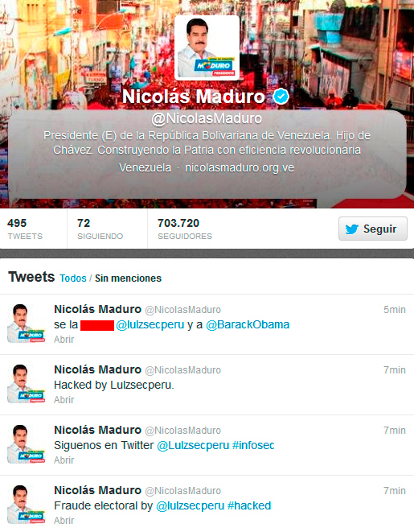This screenshot has height=532, width=414.
Task: Select the Sin menciones filter
Action: (128, 278)
